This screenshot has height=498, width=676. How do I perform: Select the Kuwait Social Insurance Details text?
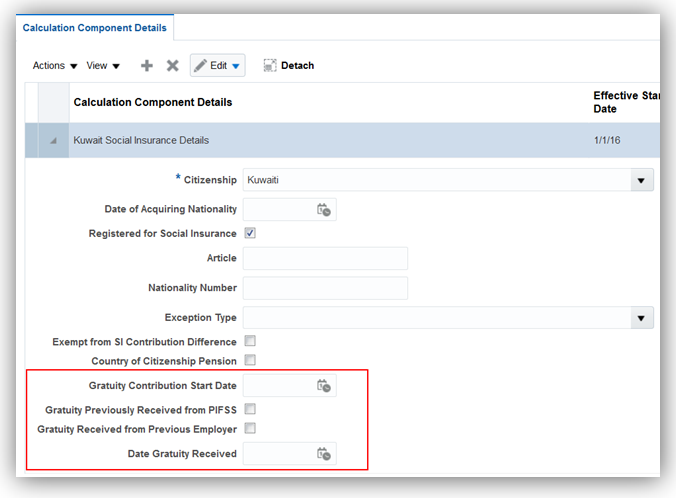click(141, 141)
